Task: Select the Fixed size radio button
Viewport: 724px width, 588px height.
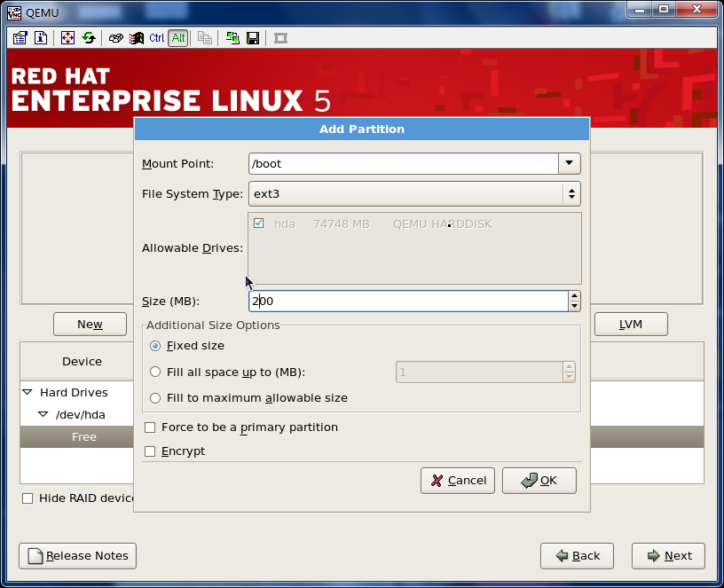Action: coord(155,346)
